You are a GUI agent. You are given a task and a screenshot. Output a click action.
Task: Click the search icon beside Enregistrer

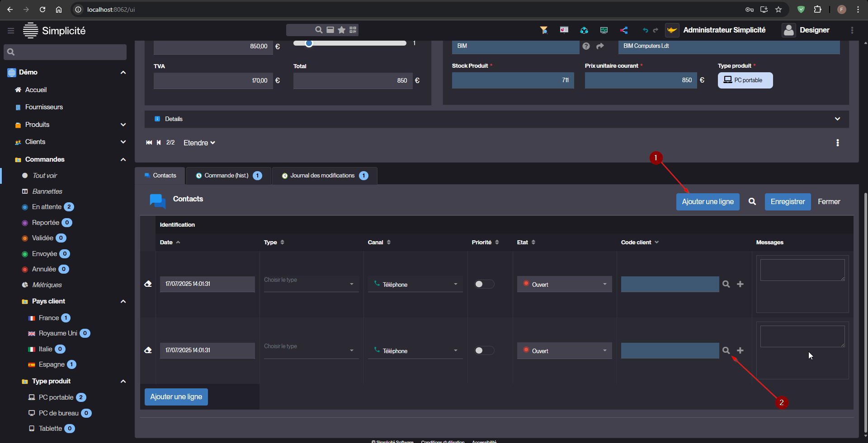(x=752, y=202)
